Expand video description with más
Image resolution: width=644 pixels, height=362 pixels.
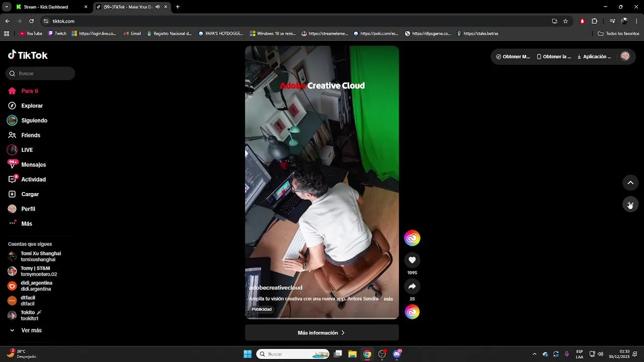[x=388, y=299]
